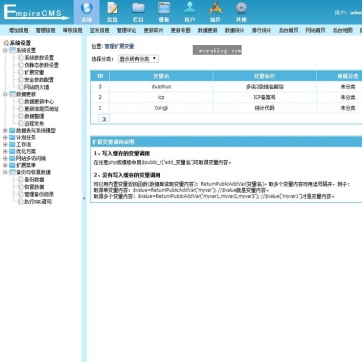The width and height of the screenshot is (362, 362).
Task: Open 备份数据 in the tree
Action: (34, 180)
